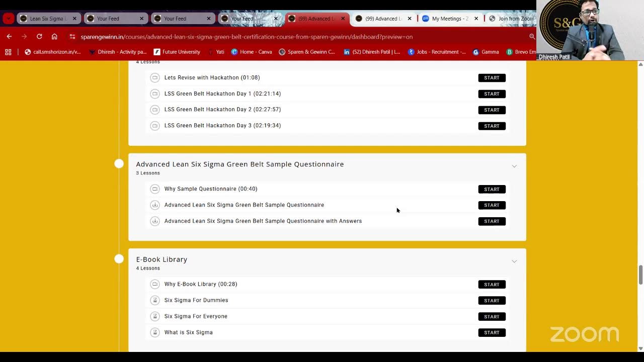Click video icon beside Why E-Book Library
Screen dimensions: 644x362
point(155,284)
